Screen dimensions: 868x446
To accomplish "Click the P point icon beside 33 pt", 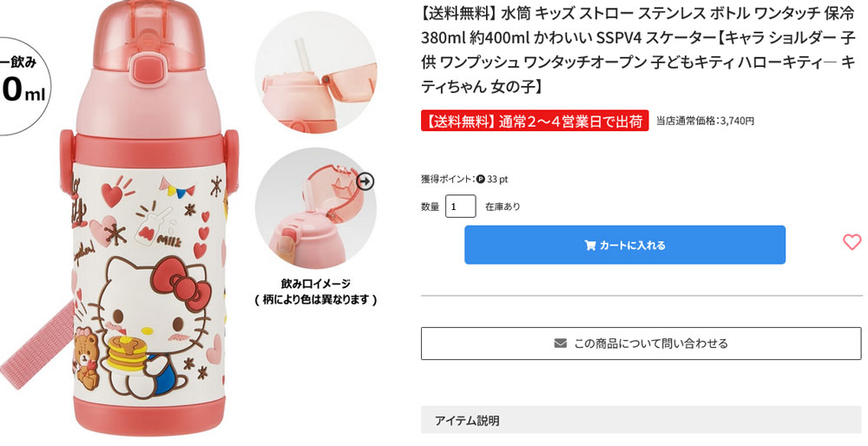I will click(480, 179).
